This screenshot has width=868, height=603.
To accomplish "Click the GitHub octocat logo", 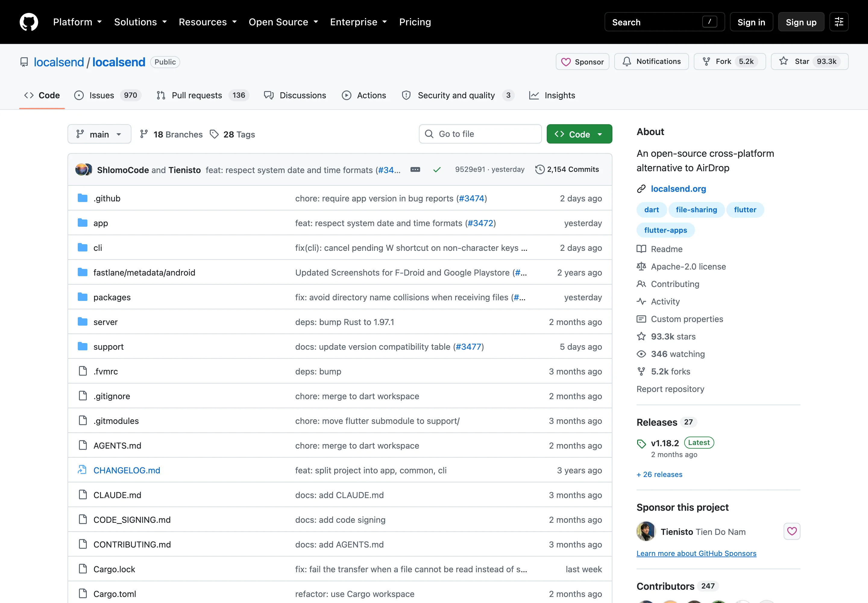I will point(29,22).
